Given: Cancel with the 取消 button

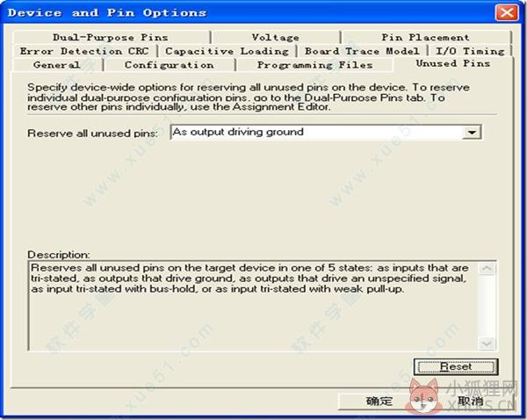Looking at the screenshot, I should [x=471, y=402].
